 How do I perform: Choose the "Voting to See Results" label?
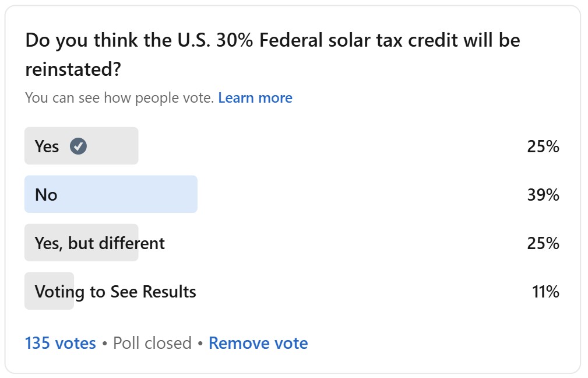(115, 291)
